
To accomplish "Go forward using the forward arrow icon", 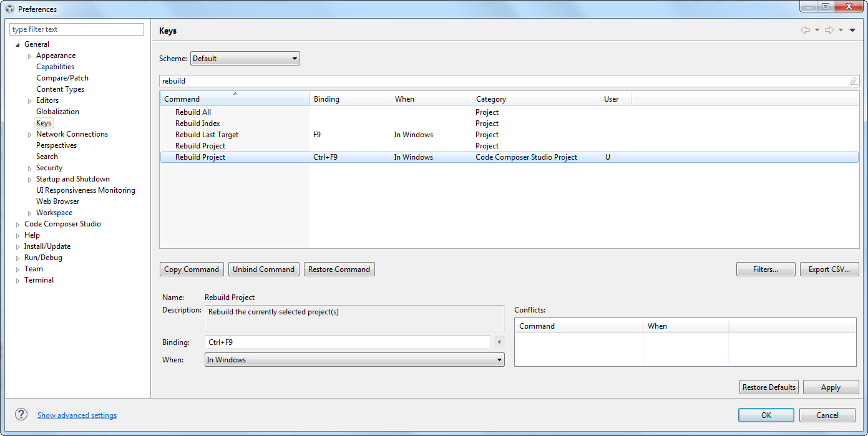I will tap(829, 30).
